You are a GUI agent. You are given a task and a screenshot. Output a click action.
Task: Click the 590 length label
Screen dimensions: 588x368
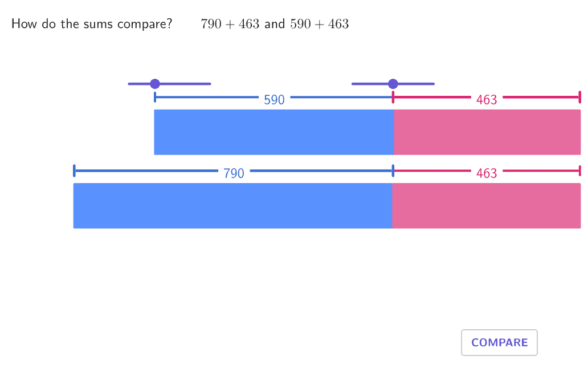274,100
